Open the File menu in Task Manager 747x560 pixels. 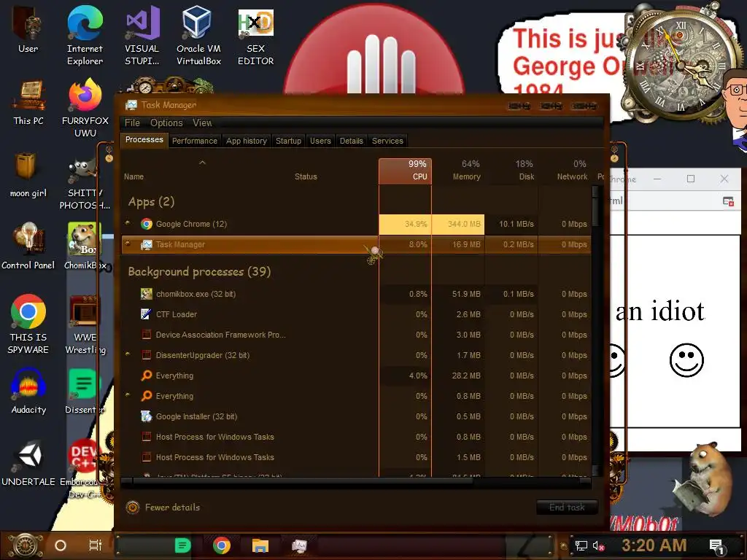point(132,122)
